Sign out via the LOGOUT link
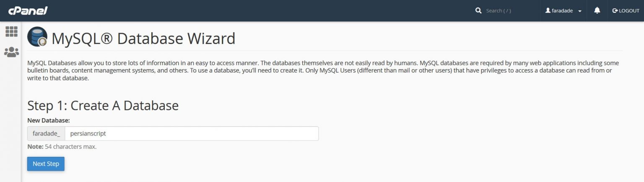Screen dimensions: 644x182 pyautogui.click(x=626, y=11)
